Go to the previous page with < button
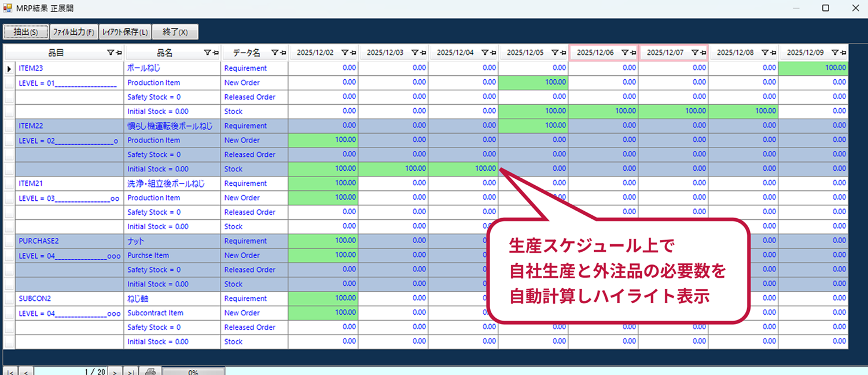This screenshot has width=868, height=375. [27, 372]
